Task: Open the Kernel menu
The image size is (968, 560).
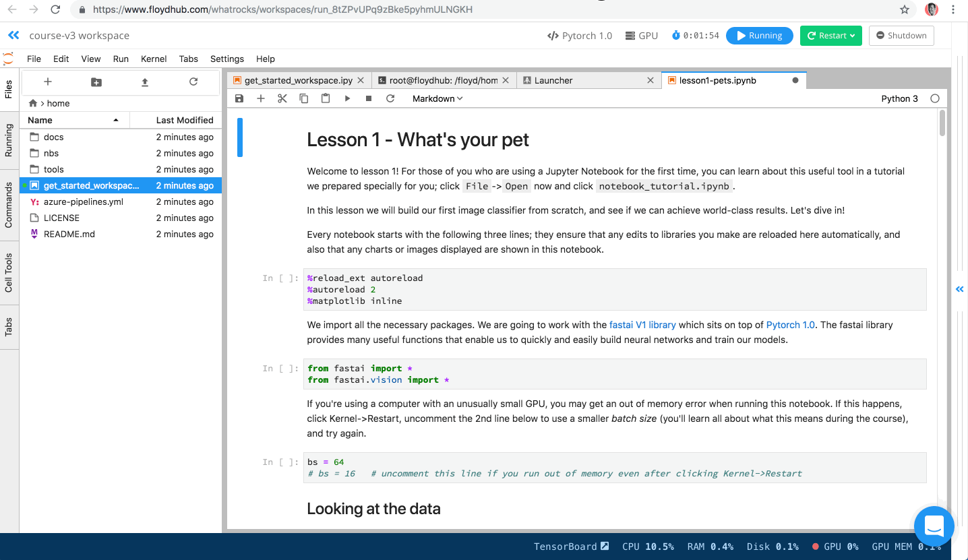Action: [154, 59]
